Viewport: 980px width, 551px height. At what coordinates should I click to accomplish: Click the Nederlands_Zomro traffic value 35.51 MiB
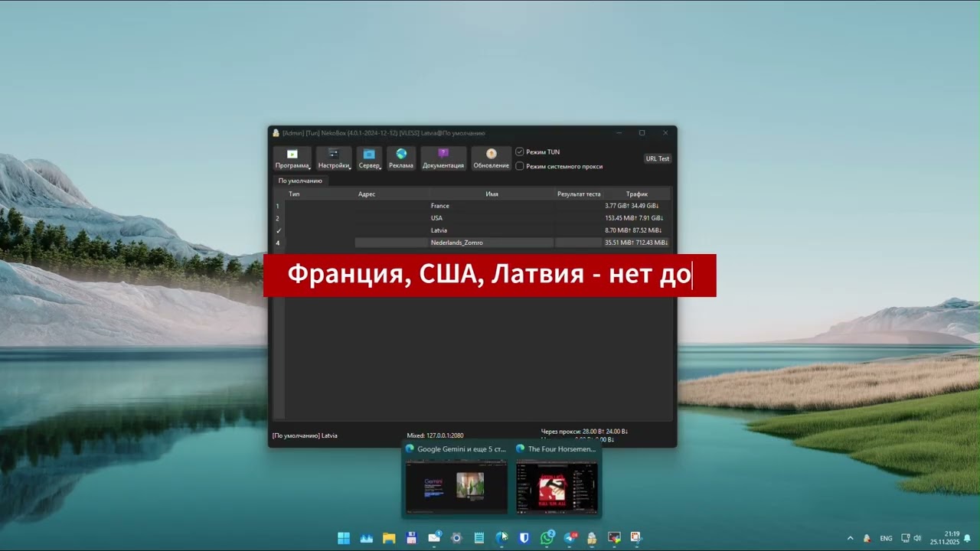click(635, 243)
